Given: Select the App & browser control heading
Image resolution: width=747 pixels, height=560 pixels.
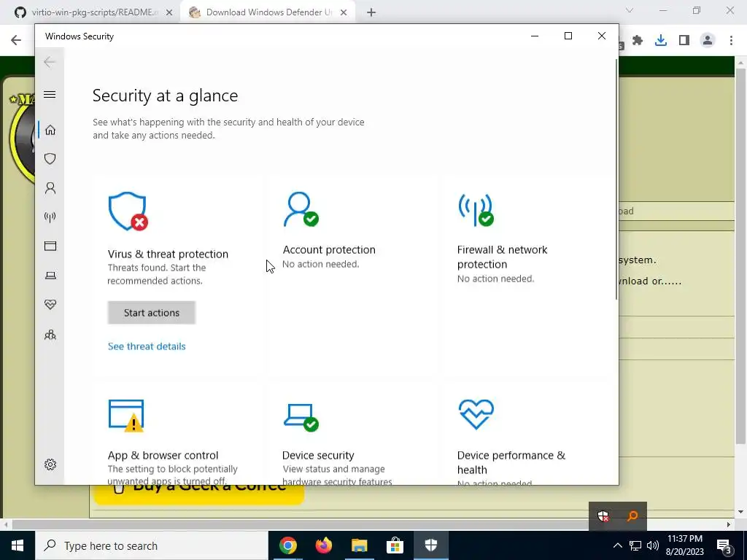Looking at the screenshot, I should [163, 455].
